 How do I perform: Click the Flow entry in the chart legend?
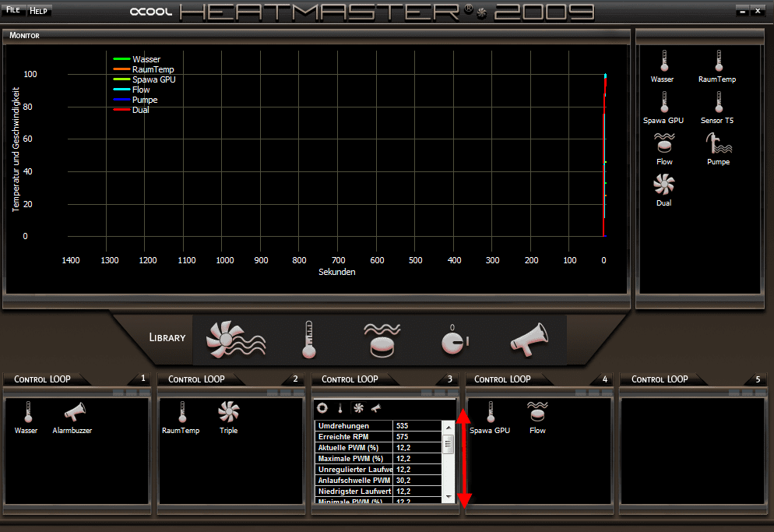point(132,90)
